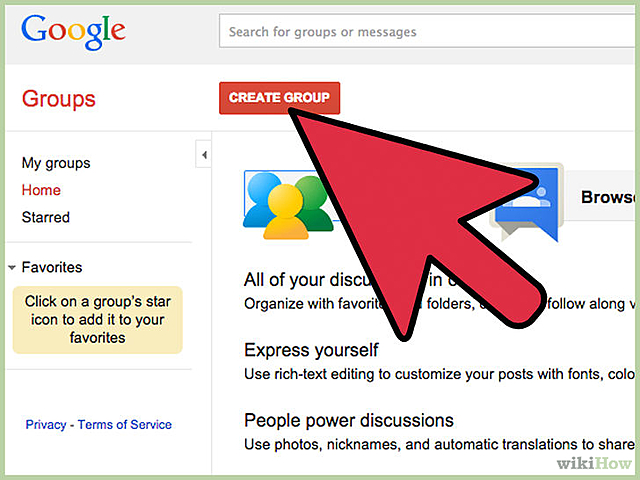Image resolution: width=640 pixels, height=480 pixels.
Task: Focus the search for groups field
Action: pyautogui.click(x=427, y=31)
